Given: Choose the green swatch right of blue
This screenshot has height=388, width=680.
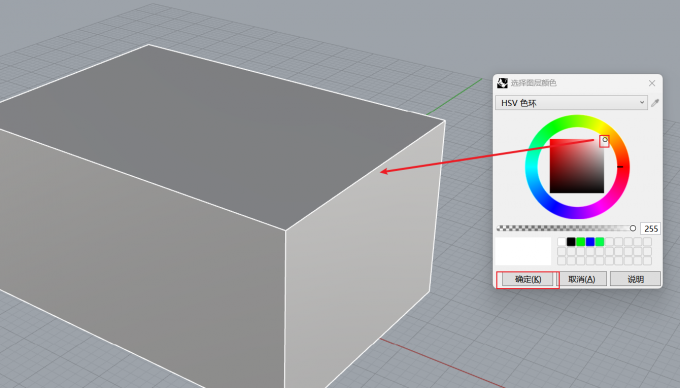Looking at the screenshot, I should coord(600,241).
